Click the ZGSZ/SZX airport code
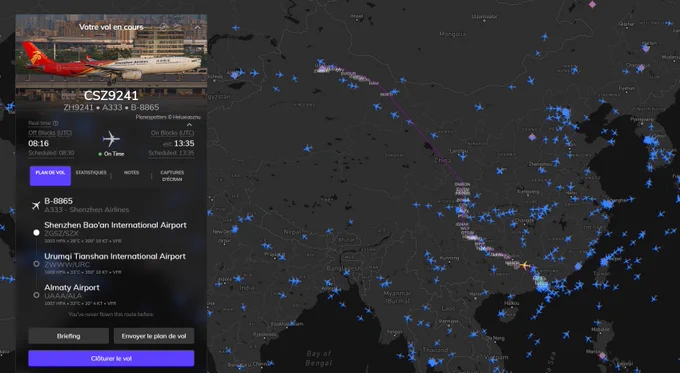This screenshot has width=680, height=373. pyautogui.click(x=61, y=233)
